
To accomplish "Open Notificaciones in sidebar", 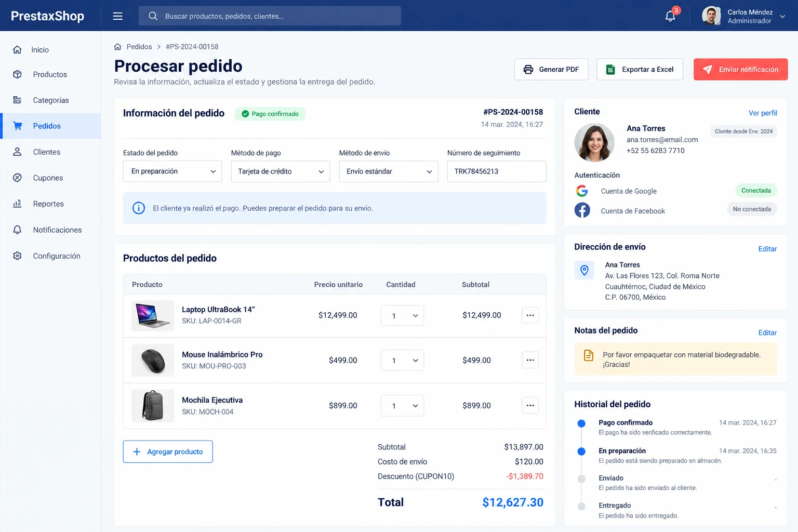I will coord(50,230).
